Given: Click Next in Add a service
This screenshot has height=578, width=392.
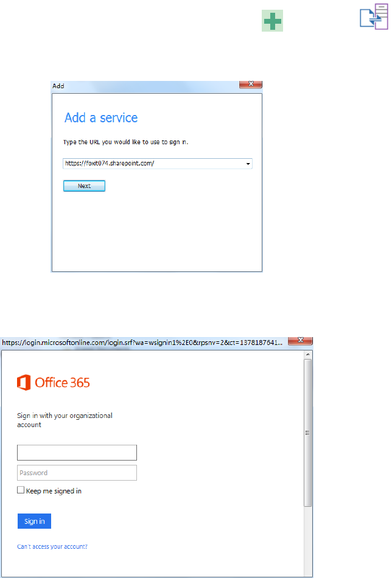Looking at the screenshot, I should 84,186.
